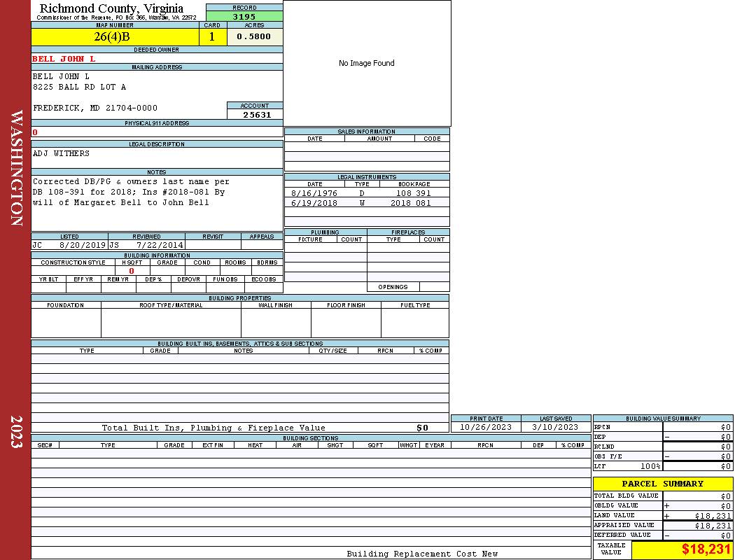Select the yellow map number 26(4)B field
The height and width of the screenshot is (560, 735).
(x=115, y=37)
